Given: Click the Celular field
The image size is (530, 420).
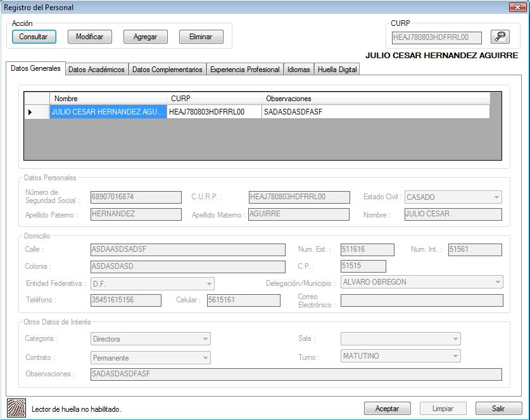Looking at the screenshot, I should 244,300.
